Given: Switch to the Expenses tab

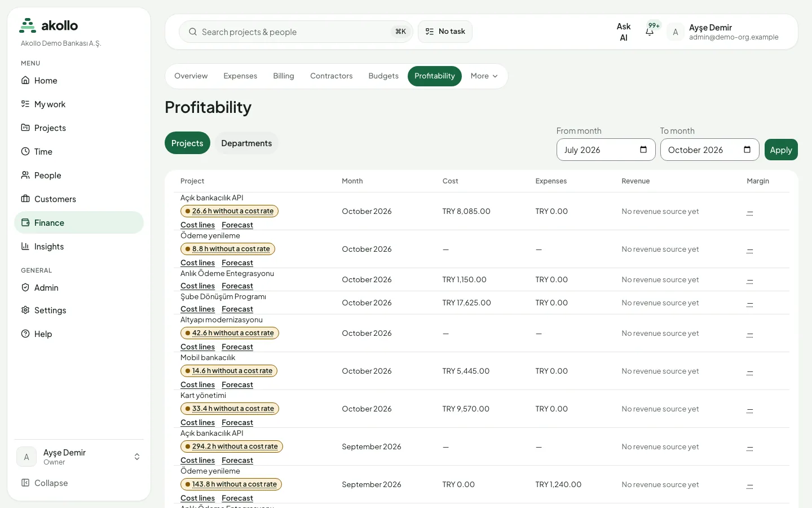Looking at the screenshot, I should [240, 76].
